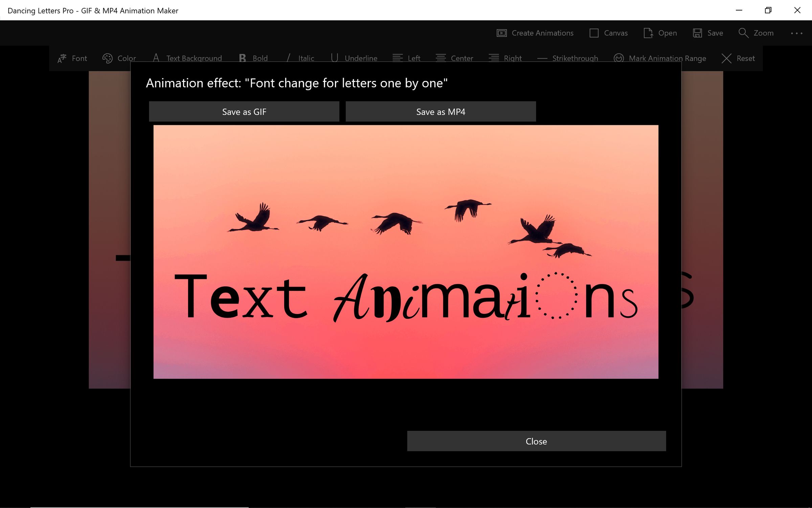Click the Text Background icon

click(156, 58)
